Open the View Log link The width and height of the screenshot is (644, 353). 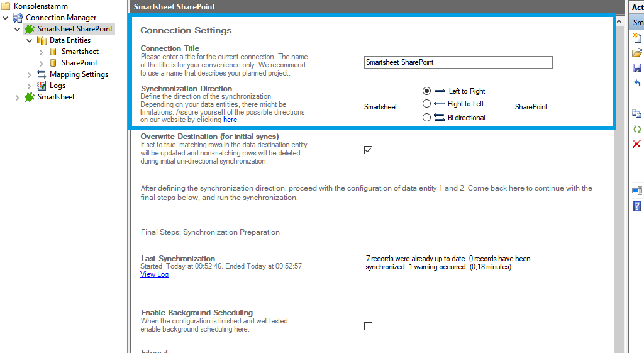tap(154, 274)
